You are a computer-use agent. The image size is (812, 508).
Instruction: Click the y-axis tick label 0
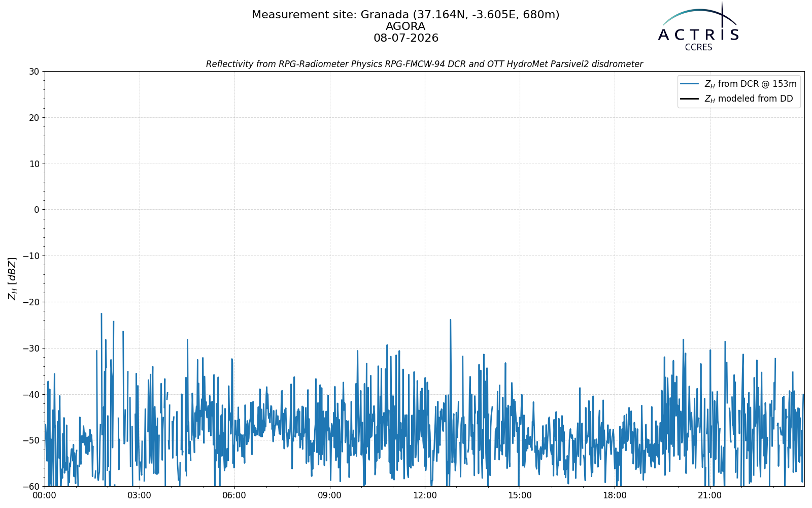pyautogui.click(x=37, y=210)
